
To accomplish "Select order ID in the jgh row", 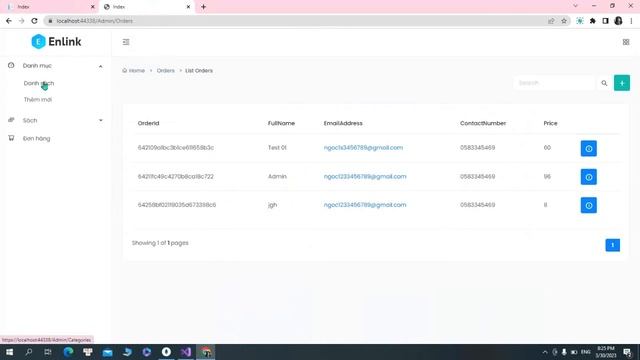I will pos(177,205).
